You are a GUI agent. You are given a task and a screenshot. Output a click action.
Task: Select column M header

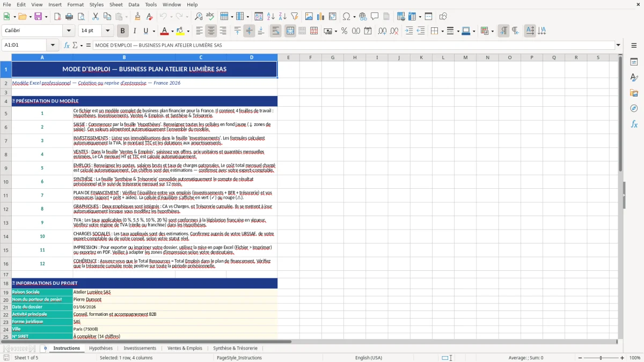(465, 57)
